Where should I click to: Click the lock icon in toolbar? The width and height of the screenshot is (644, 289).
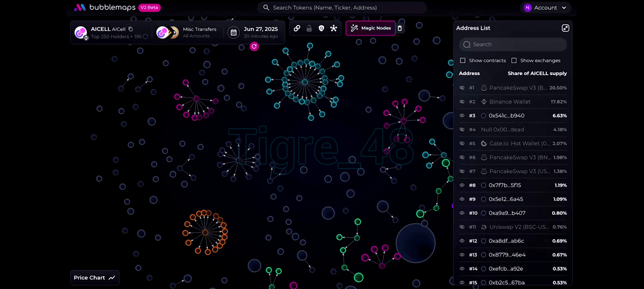point(309,28)
